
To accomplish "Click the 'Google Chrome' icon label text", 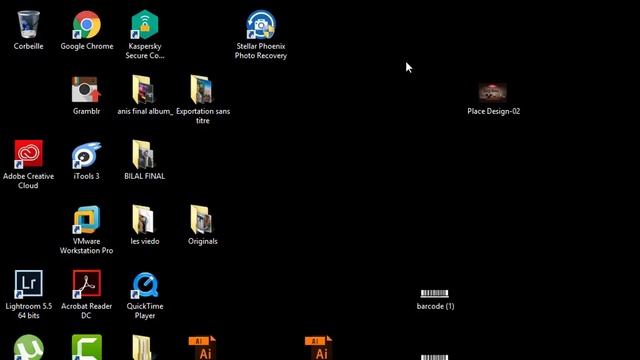I will pos(87,46).
